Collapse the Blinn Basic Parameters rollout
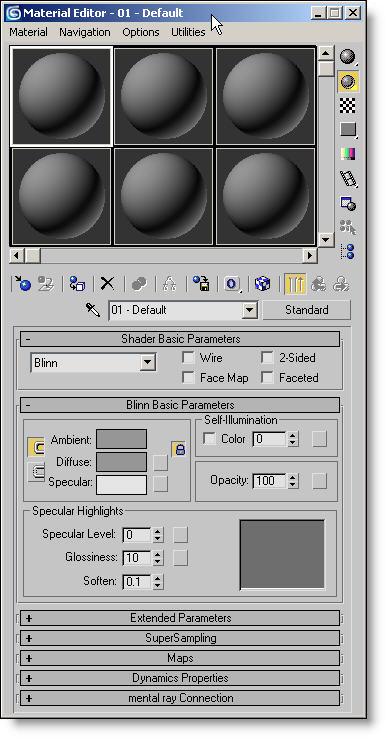The height and width of the screenshot is (740, 388). pos(180,405)
